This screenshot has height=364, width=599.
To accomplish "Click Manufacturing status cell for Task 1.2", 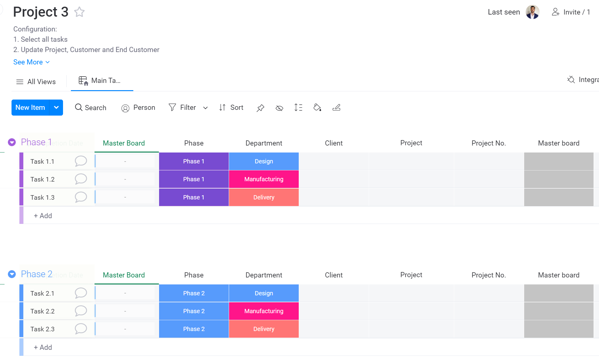I will point(264,179).
